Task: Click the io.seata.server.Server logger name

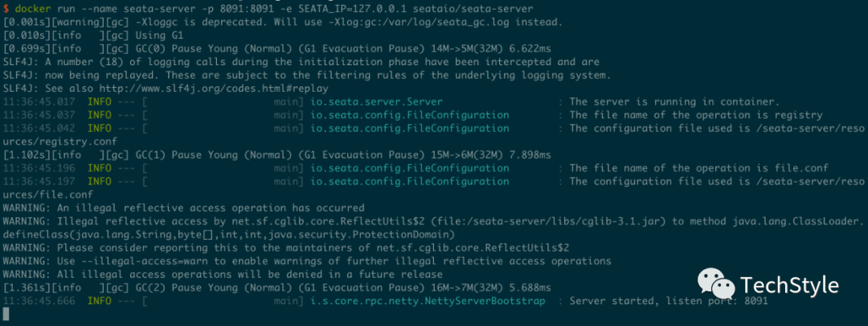Action: [x=376, y=102]
